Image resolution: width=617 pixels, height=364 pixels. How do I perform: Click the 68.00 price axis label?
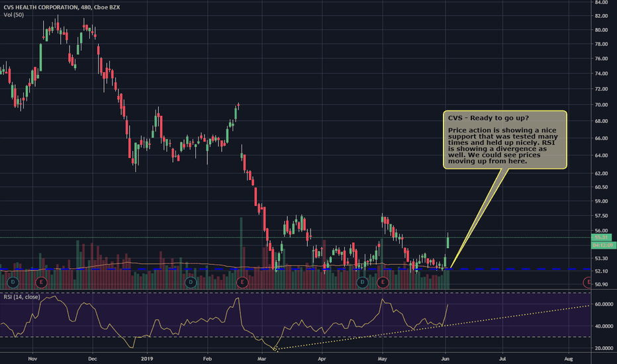tap(601, 121)
